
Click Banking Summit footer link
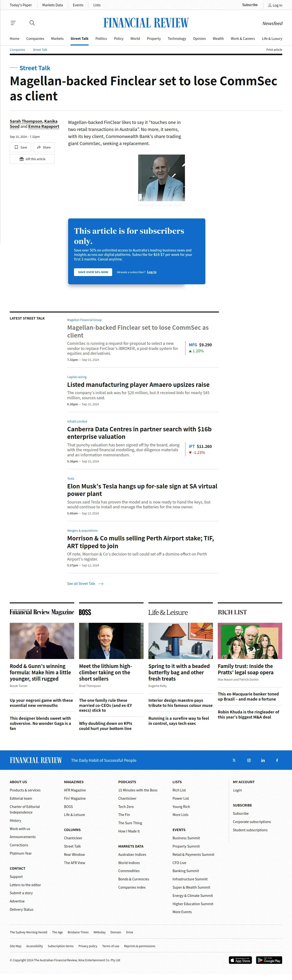[186, 871]
